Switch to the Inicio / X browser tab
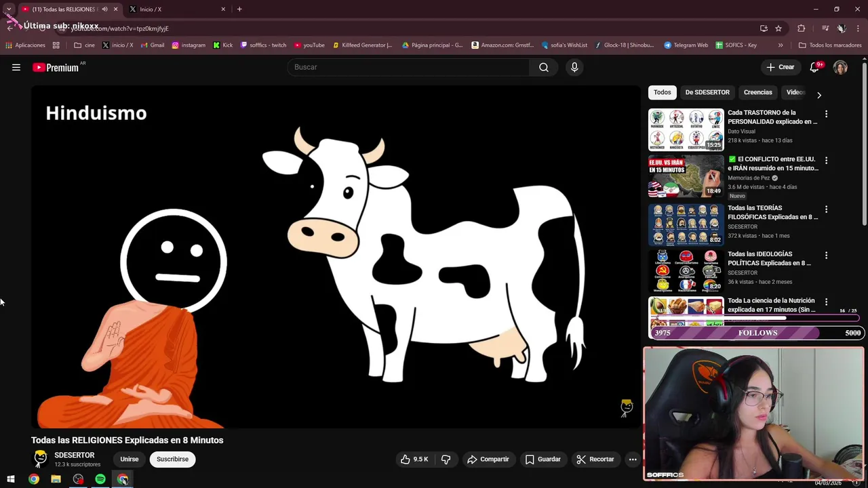 [x=176, y=9]
